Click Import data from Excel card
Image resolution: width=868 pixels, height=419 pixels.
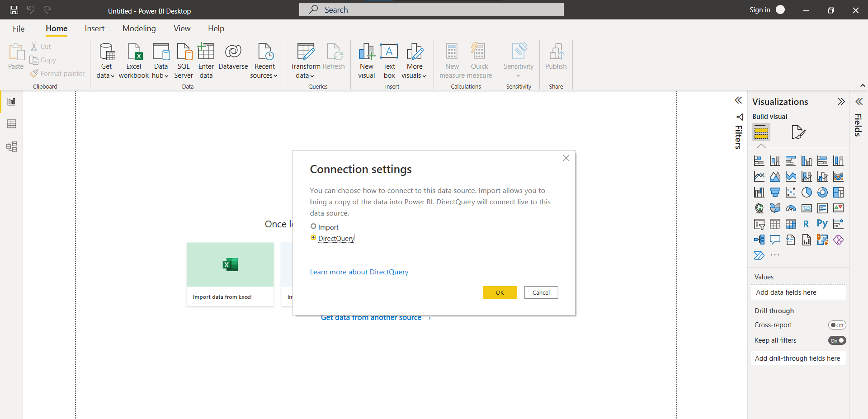click(x=230, y=274)
